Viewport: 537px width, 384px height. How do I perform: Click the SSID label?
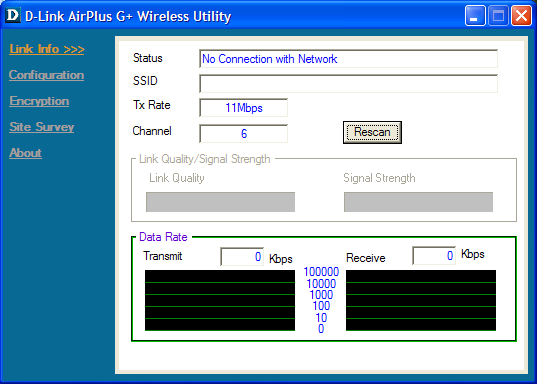tap(145, 81)
